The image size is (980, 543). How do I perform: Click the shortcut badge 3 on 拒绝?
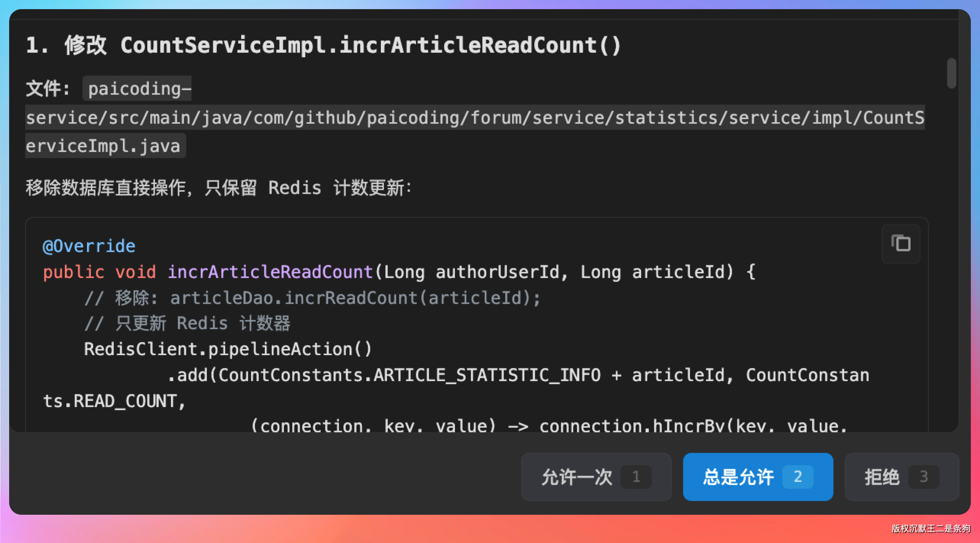pyautogui.click(x=924, y=477)
